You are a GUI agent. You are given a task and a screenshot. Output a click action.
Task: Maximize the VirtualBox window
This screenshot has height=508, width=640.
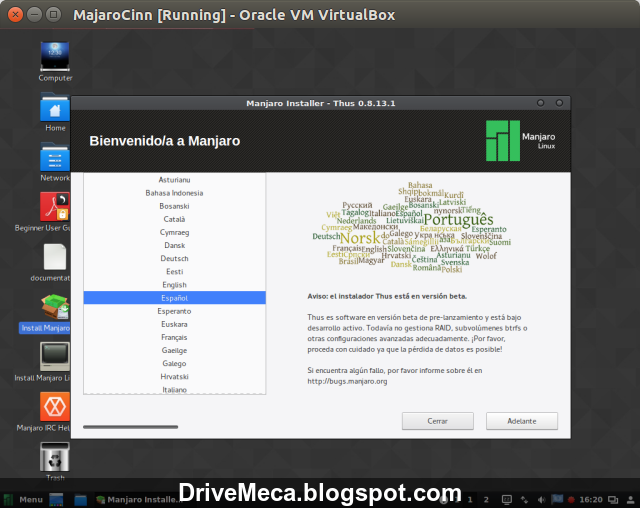pos(53,15)
